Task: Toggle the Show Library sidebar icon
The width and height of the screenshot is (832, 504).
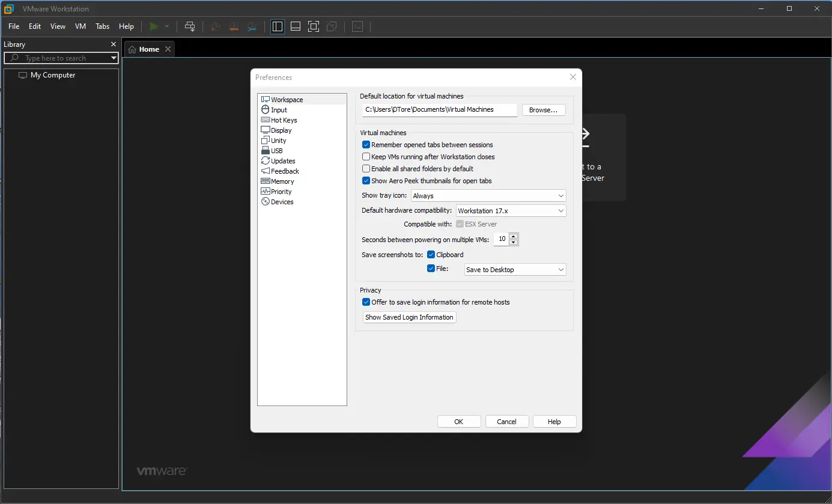Action: (277, 26)
